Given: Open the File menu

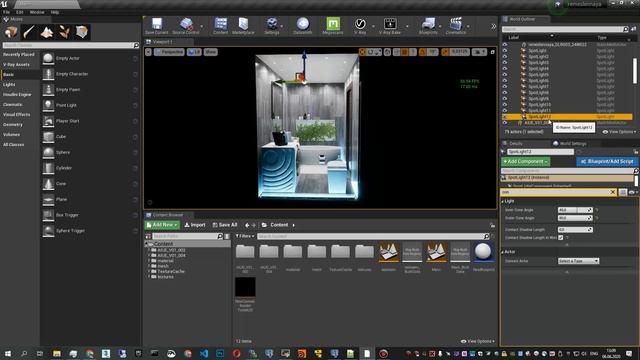Looking at the screenshot, I should (x=7, y=12).
